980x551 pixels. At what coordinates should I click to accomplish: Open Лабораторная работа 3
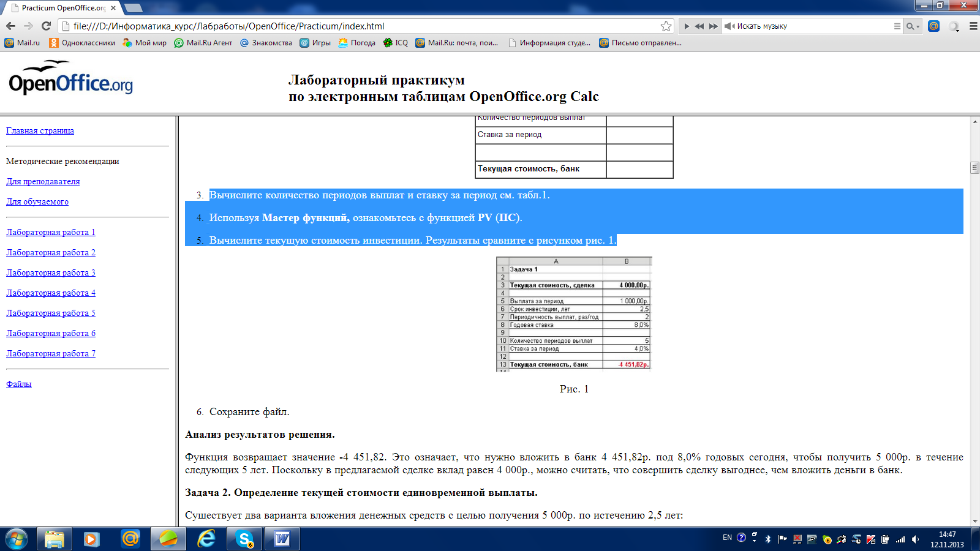click(x=51, y=272)
